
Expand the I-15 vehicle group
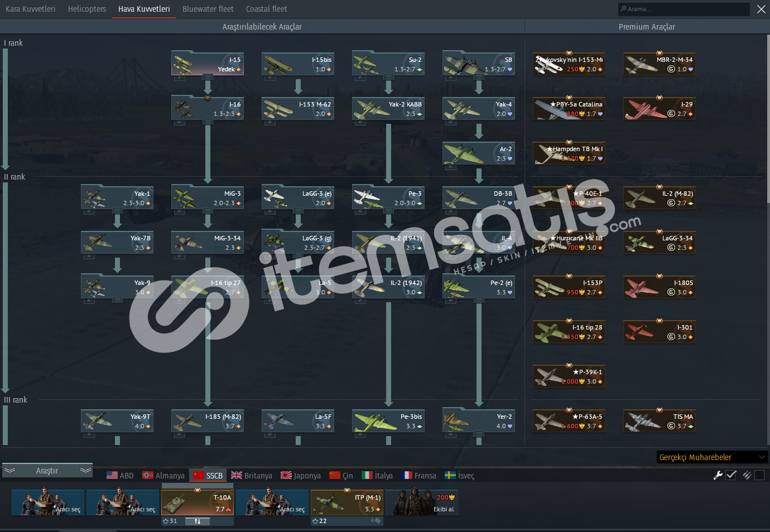pyautogui.click(x=208, y=78)
